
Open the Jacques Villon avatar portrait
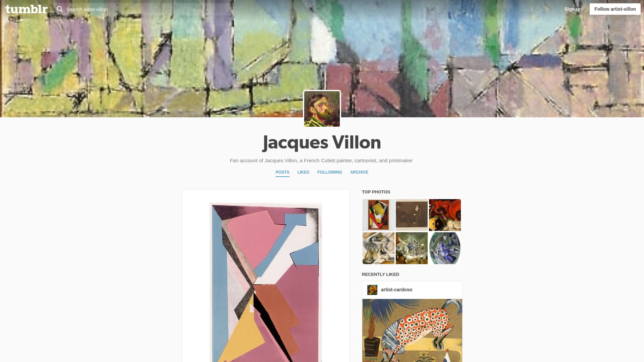[322, 109]
